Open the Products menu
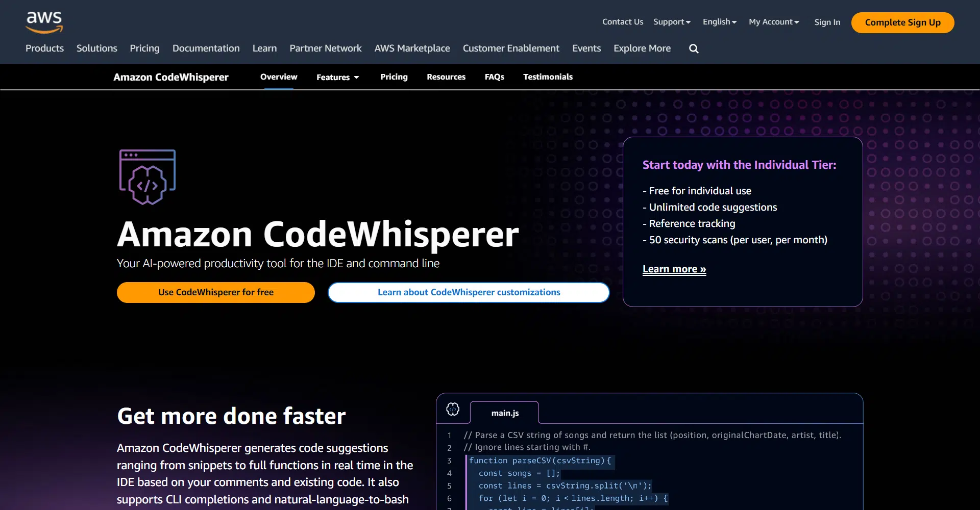980x510 pixels. 45,48
